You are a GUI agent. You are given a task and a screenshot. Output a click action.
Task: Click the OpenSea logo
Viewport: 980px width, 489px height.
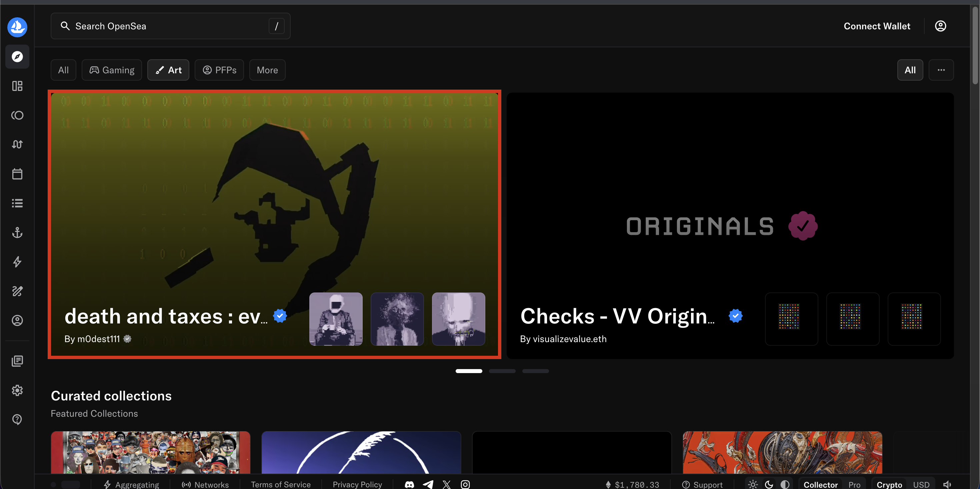click(17, 27)
